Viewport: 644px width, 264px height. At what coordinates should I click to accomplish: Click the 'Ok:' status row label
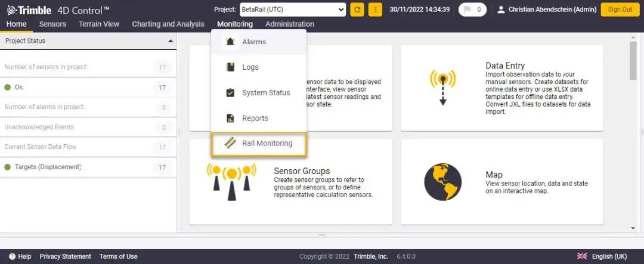(x=19, y=88)
